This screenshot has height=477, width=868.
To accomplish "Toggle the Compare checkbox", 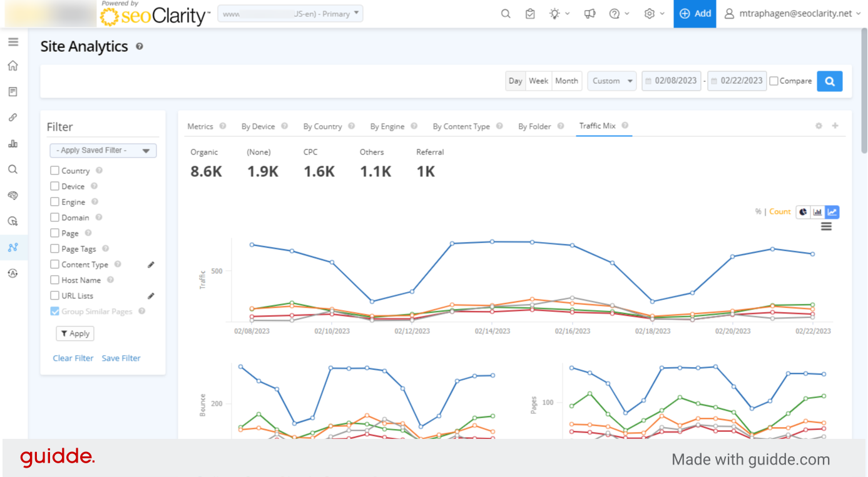I will [774, 81].
